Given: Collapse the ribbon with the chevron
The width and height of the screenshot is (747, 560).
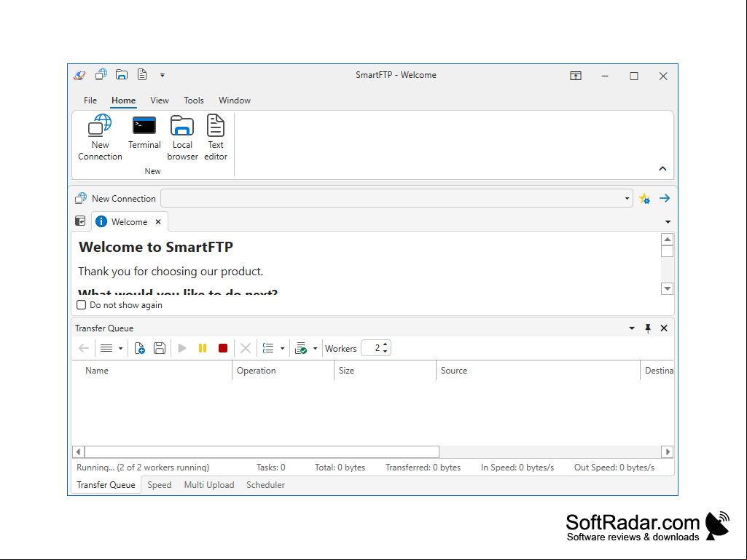Looking at the screenshot, I should coord(662,168).
